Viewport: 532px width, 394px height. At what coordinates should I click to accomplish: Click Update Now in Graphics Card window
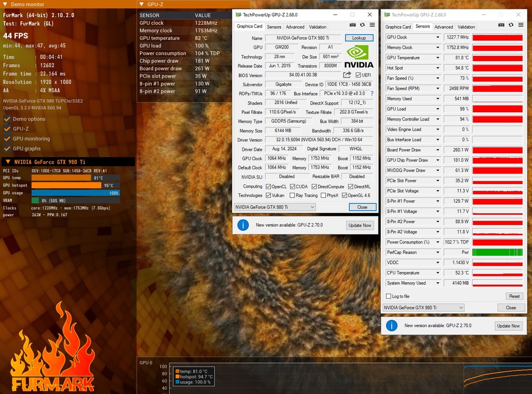pyautogui.click(x=360, y=226)
